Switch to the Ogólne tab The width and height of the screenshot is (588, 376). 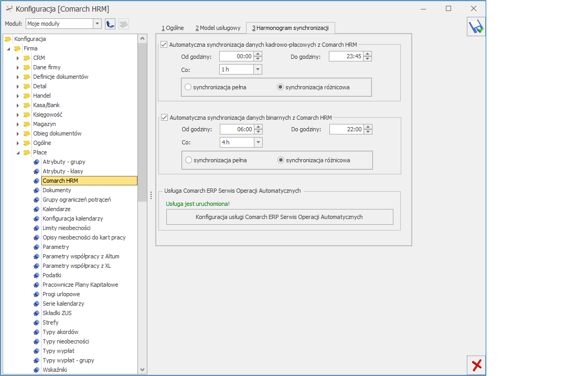point(172,28)
